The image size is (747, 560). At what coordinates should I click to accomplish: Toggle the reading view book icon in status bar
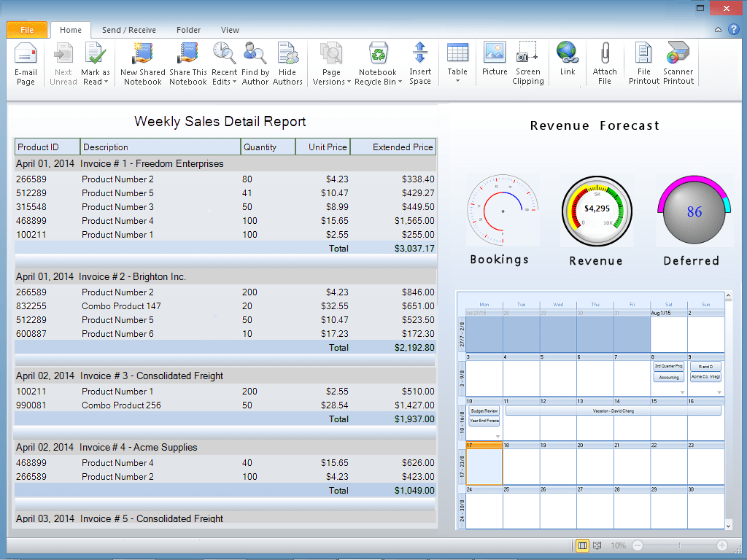point(597,545)
